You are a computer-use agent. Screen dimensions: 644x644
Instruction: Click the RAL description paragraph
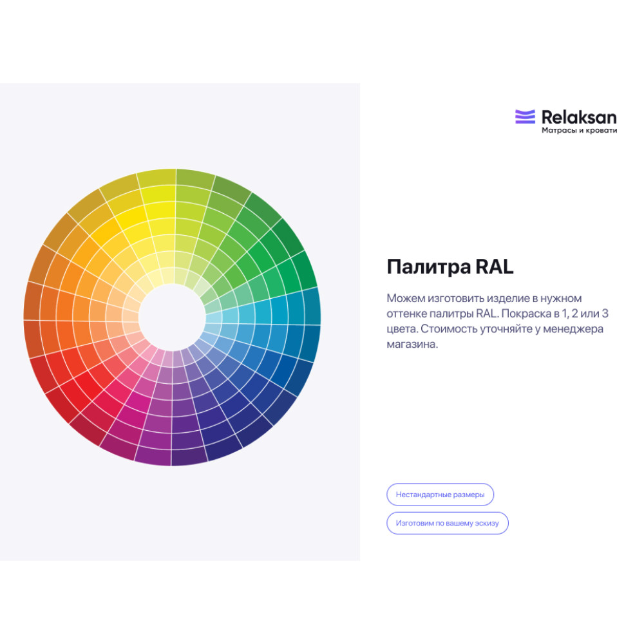pyautogui.click(x=497, y=321)
